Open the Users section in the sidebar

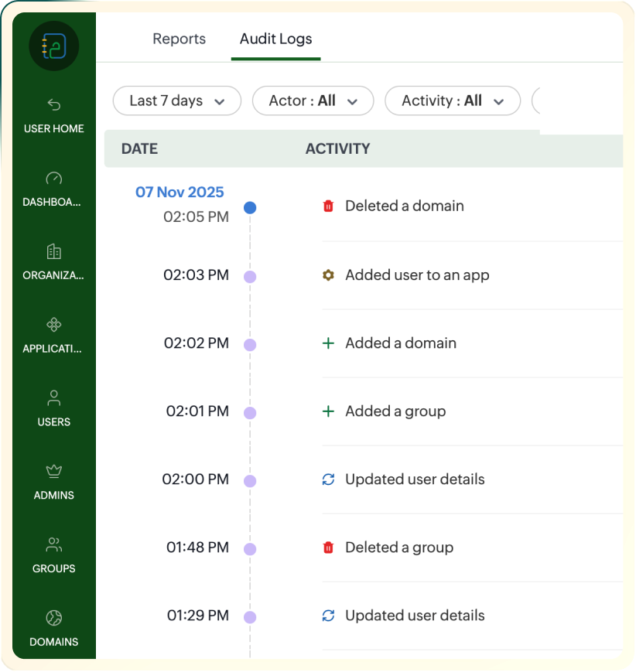(x=53, y=410)
